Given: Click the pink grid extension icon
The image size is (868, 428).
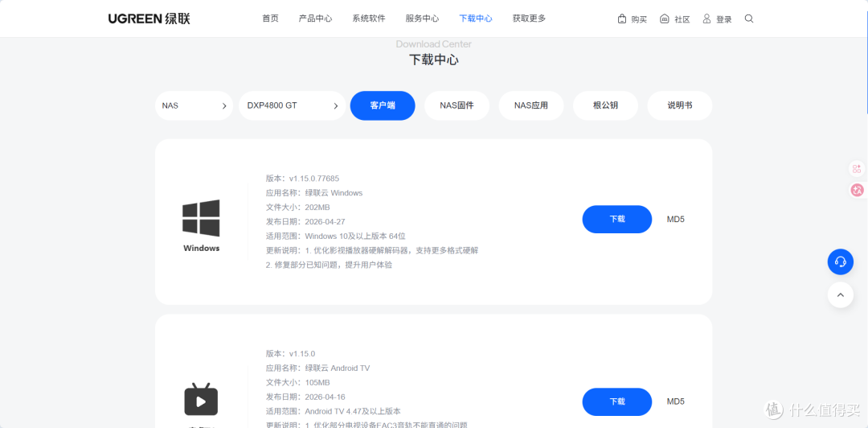Looking at the screenshot, I should point(857,168).
